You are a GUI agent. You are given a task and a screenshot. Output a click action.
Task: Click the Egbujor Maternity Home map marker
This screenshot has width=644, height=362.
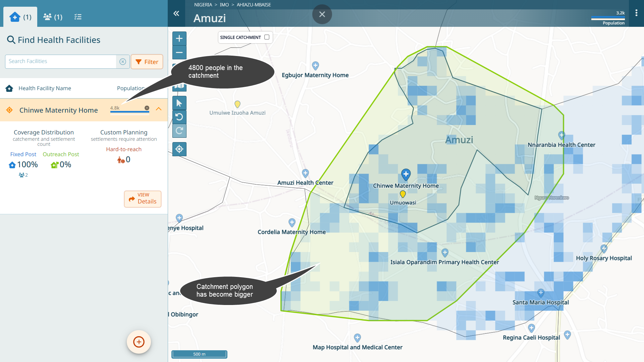315,65
